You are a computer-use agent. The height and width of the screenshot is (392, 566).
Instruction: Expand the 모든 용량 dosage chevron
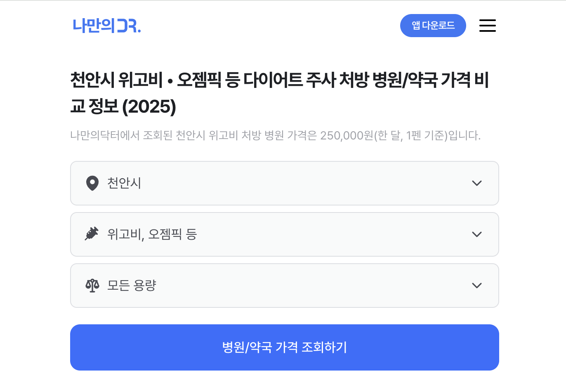(x=477, y=285)
